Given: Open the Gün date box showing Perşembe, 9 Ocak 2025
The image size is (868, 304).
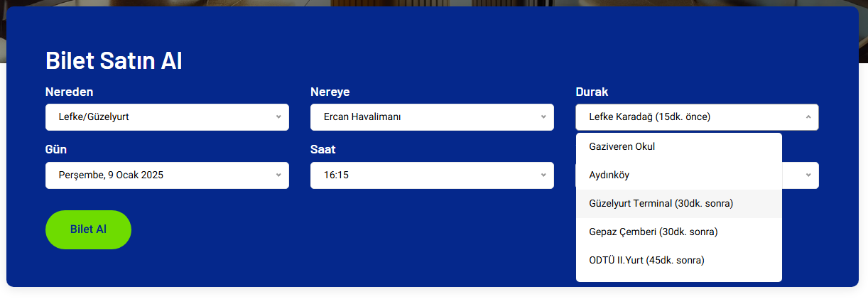Looking at the screenshot, I should 160,175.
